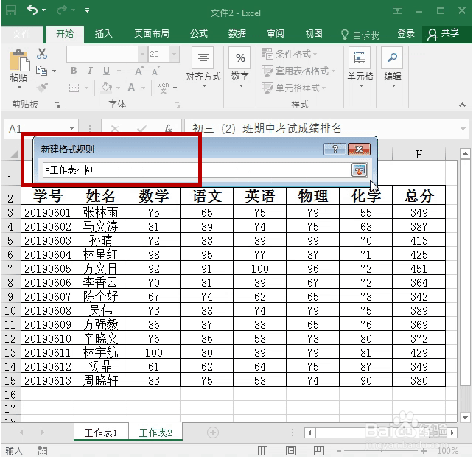Click the Copy icon

coord(41,71)
